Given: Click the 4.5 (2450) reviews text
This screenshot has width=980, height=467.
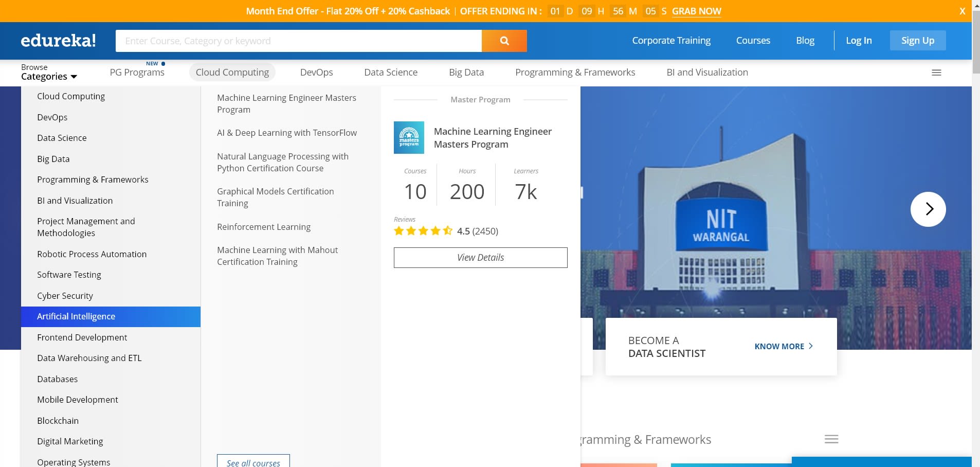Looking at the screenshot, I should pyautogui.click(x=478, y=231).
